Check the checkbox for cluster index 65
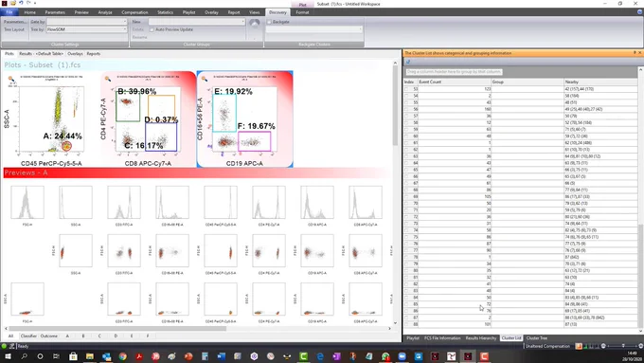The image size is (644, 363). pyautogui.click(x=406, y=170)
